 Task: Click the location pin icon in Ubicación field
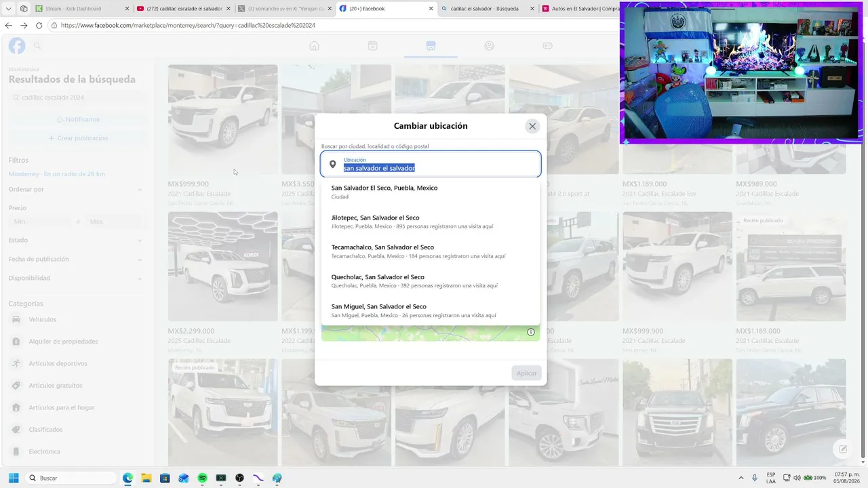(x=333, y=164)
